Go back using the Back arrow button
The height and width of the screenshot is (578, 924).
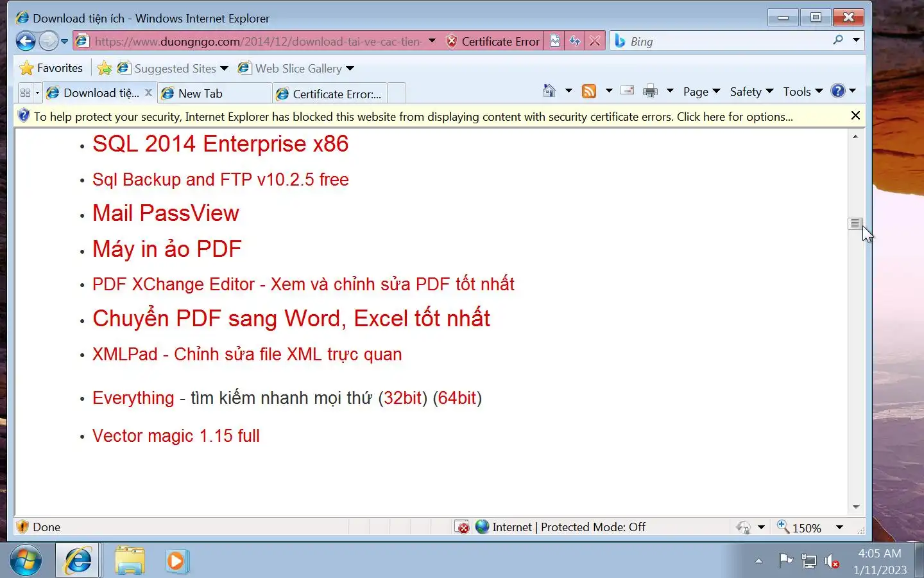[x=26, y=42]
